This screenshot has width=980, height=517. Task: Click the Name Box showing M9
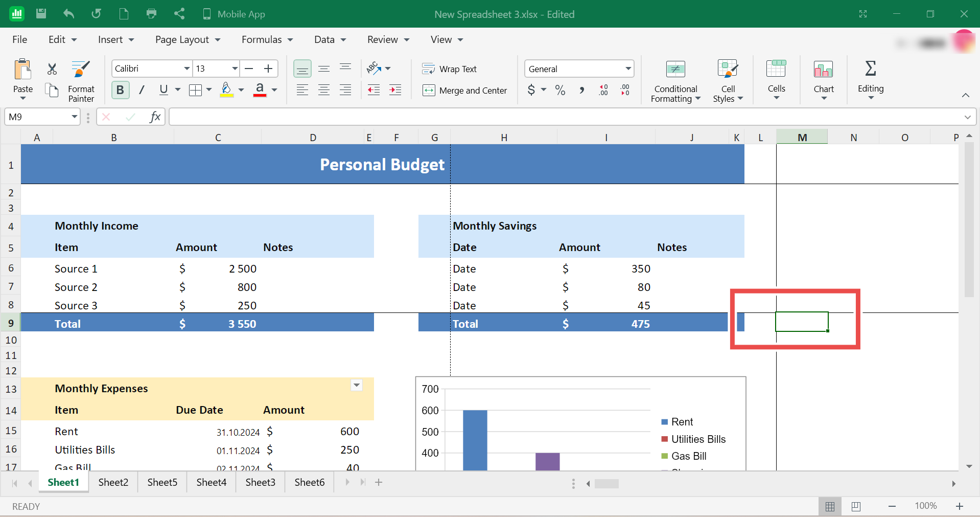pos(42,117)
